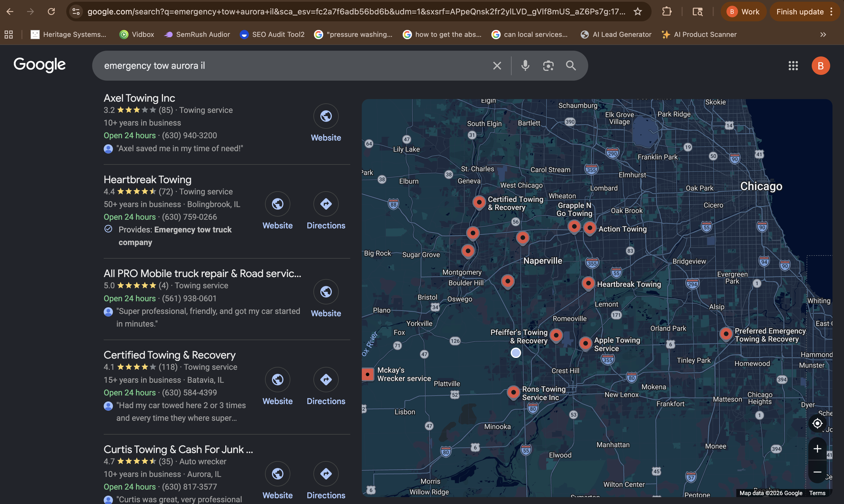The height and width of the screenshot is (504, 844).
Task: Start voice search with microphone icon
Action: pos(525,66)
